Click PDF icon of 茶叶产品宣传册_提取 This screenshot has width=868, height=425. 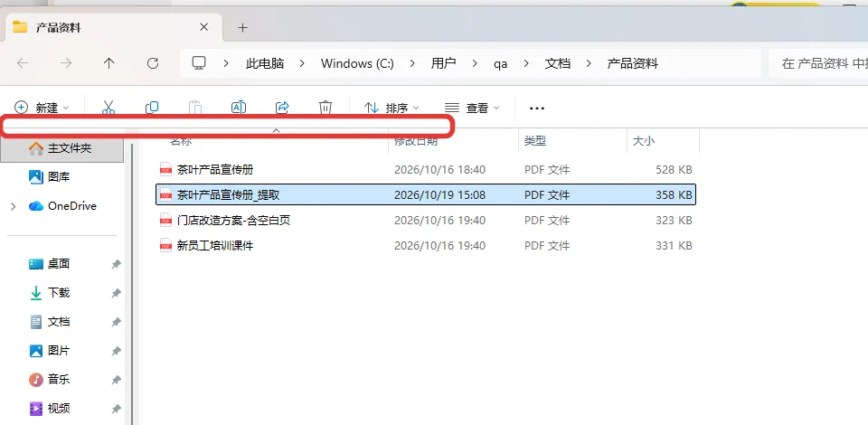coord(165,194)
